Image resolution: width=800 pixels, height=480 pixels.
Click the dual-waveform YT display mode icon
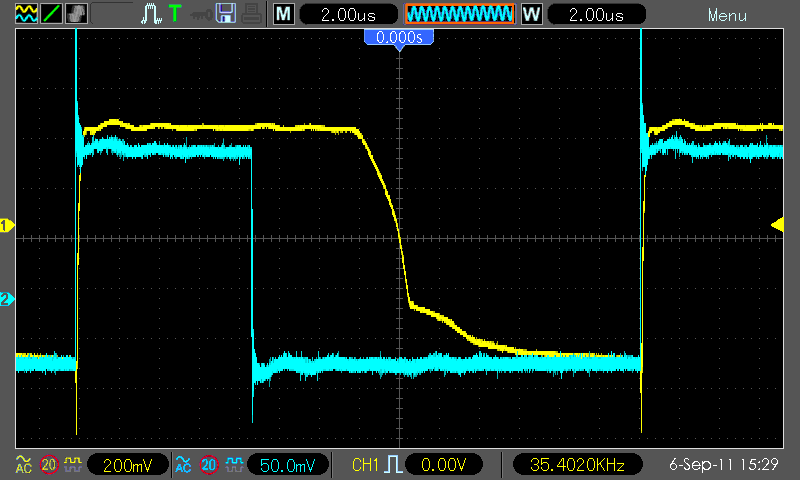[26, 13]
